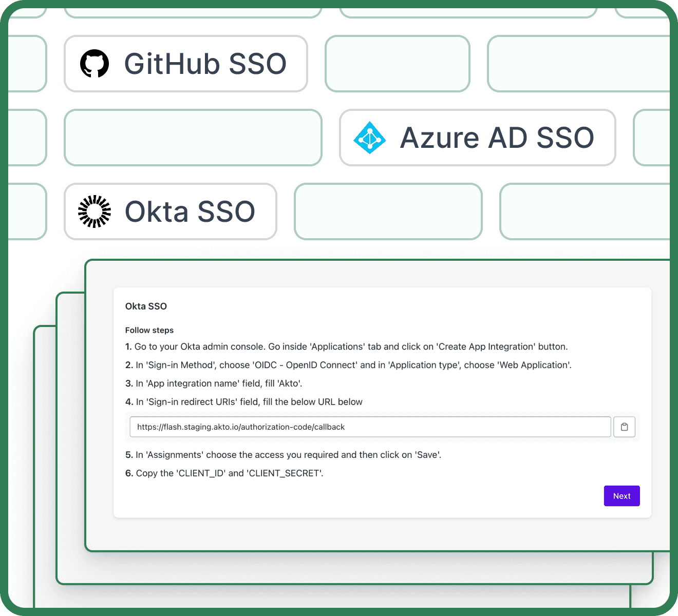Click the Okta circular logo icon
Screen dimensions: 678x616
click(95, 211)
